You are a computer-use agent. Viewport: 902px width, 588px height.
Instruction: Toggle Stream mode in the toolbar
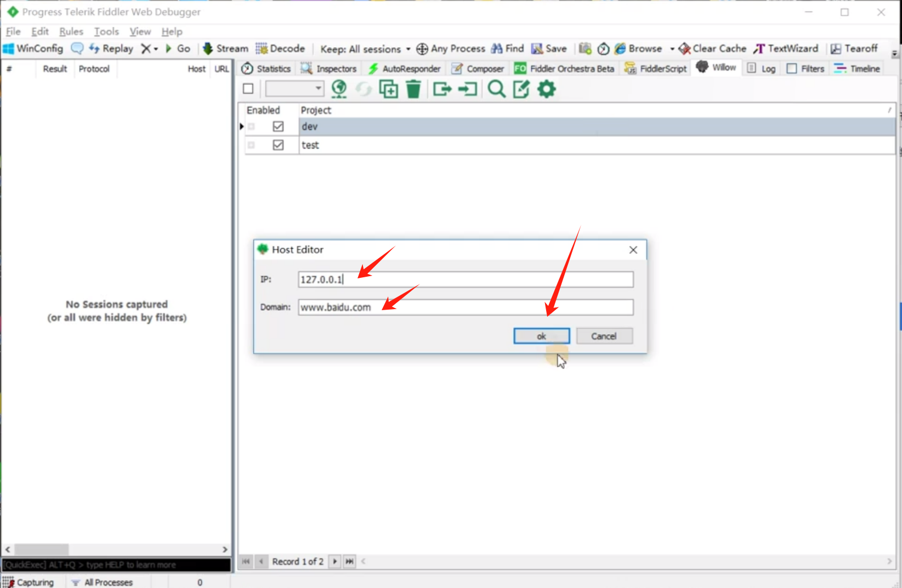pyautogui.click(x=225, y=49)
